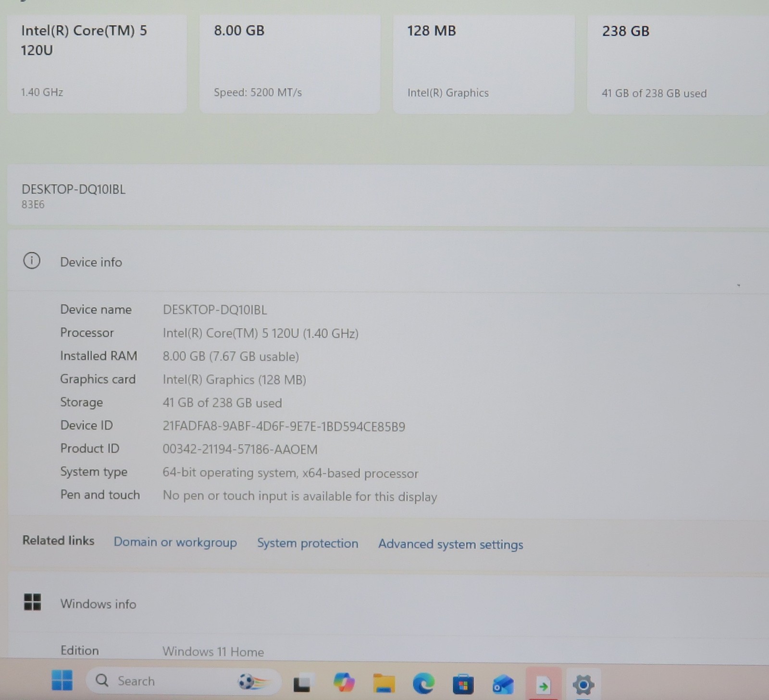Click the Device name value DESKTOP-DQ10IBL
769x700 pixels.
coord(215,310)
